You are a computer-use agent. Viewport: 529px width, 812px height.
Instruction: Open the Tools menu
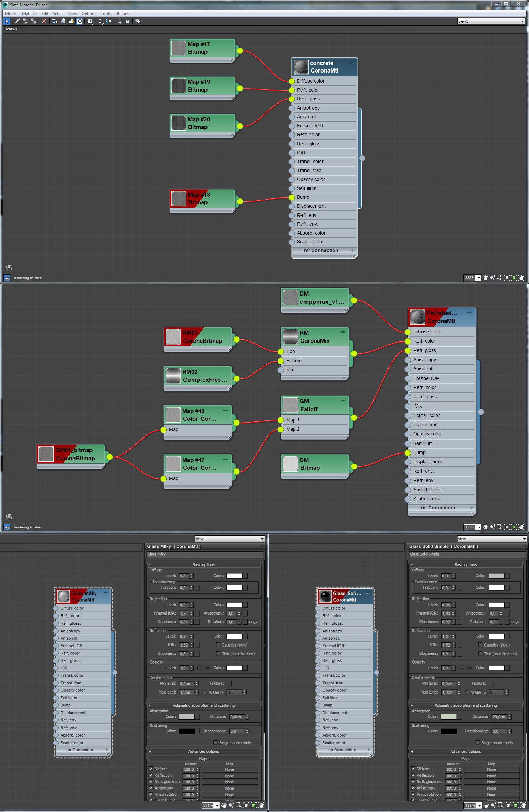(x=105, y=14)
